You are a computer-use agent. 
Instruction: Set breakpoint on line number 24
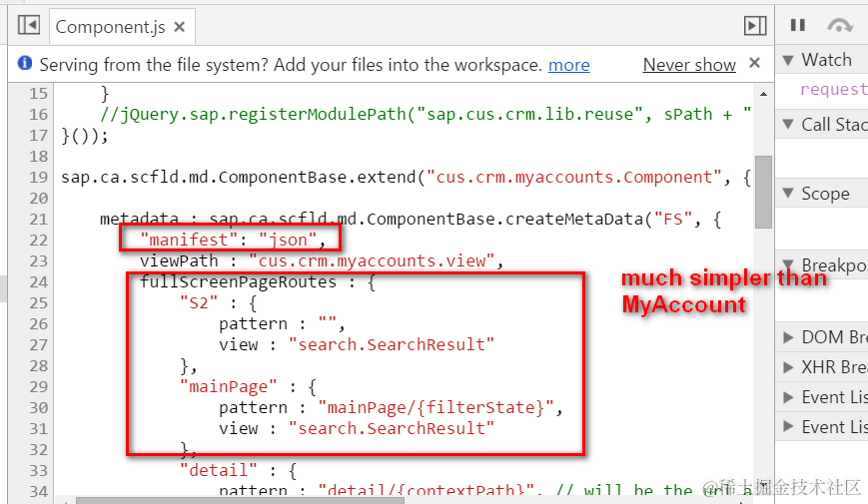coord(39,282)
